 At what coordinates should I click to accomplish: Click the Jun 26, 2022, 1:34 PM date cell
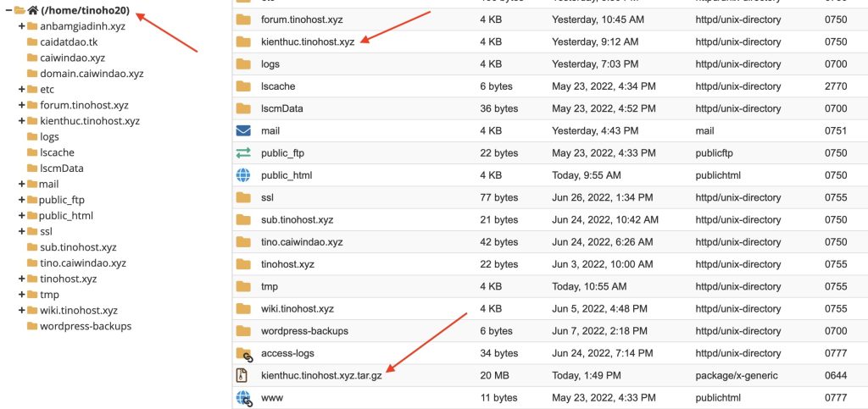602,197
